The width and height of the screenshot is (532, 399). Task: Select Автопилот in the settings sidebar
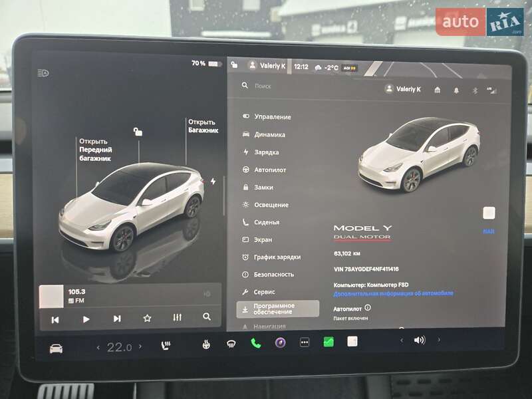(x=269, y=170)
